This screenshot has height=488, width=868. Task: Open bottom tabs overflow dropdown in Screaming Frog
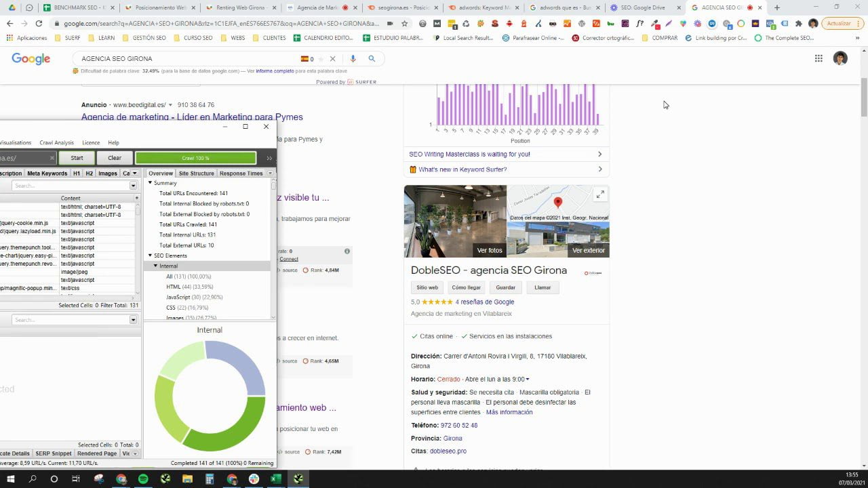tap(135, 453)
